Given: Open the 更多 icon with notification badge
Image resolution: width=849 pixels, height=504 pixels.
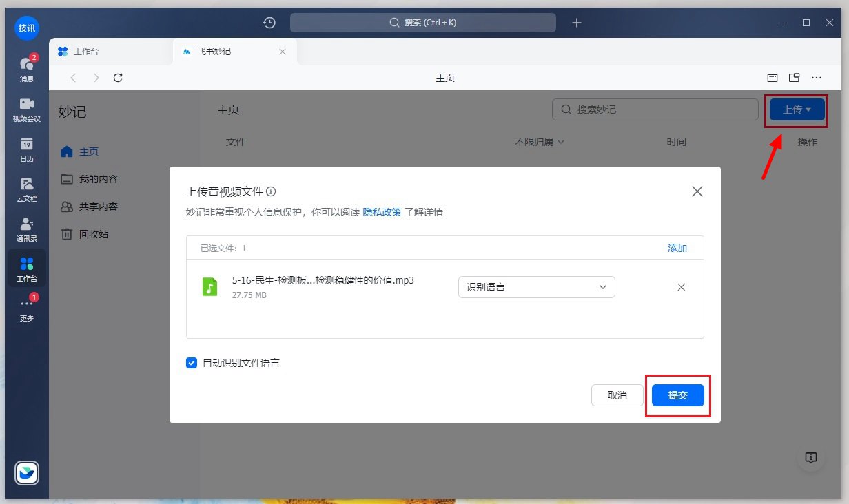Looking at the screenshot, I should click(x=26, y=308).
